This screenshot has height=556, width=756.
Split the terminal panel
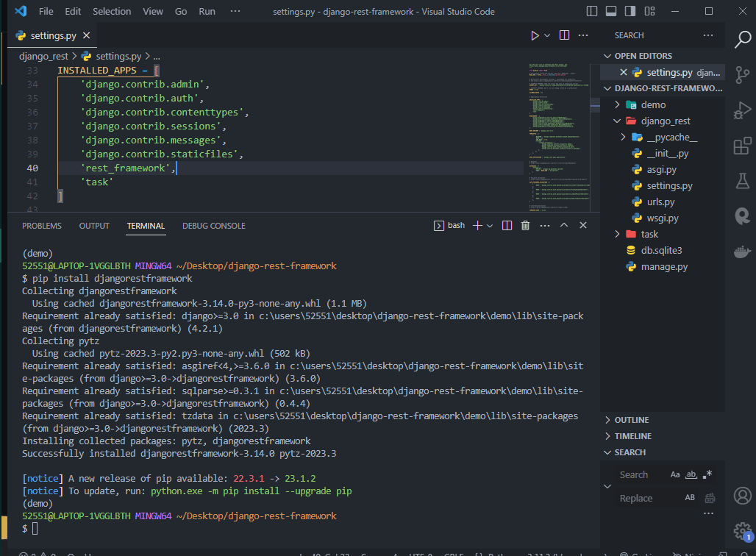pos(507,225)
